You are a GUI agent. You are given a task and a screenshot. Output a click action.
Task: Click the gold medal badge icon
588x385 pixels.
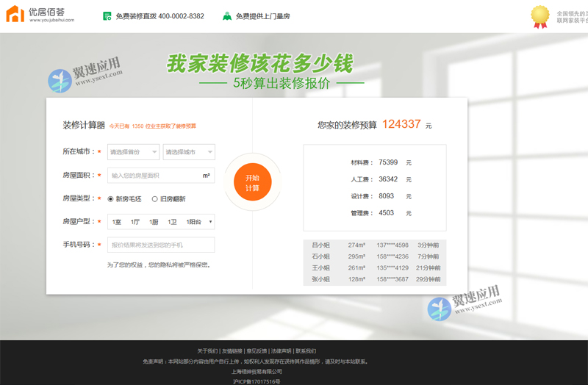540,16
